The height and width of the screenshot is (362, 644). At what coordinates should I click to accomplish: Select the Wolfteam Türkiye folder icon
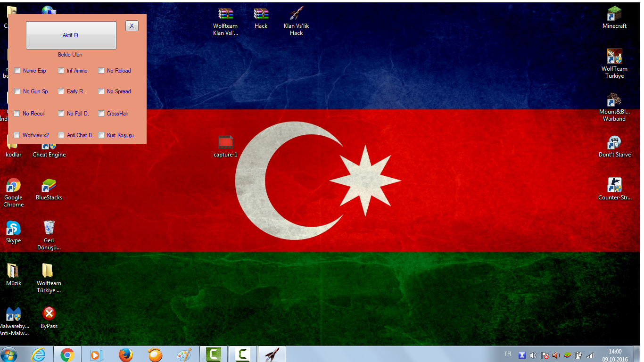49,279
